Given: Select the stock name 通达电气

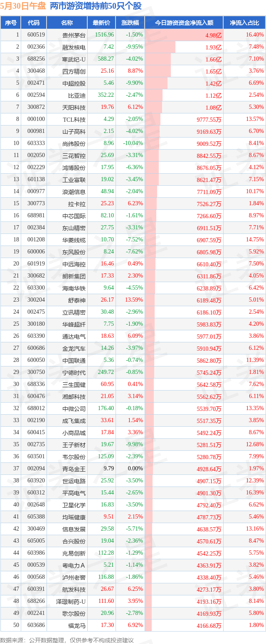Looking at the screenshot, I should (74, 337).
